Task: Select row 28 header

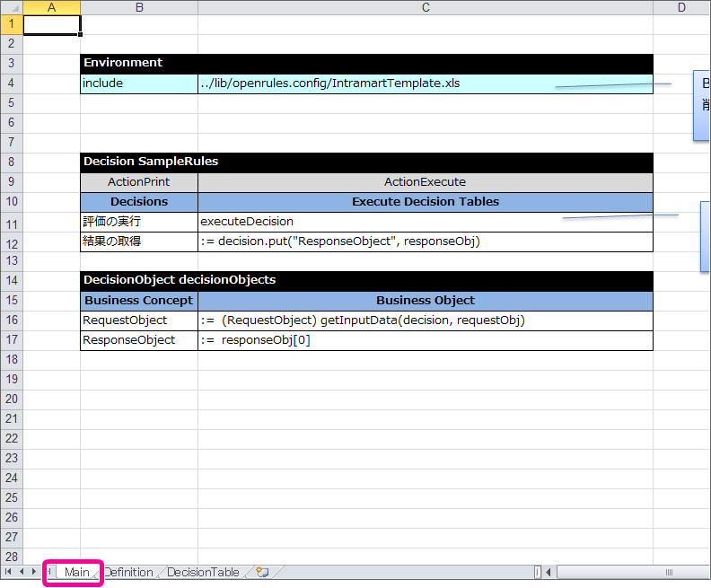Action: pyautogui.click(x=12, y=557)
